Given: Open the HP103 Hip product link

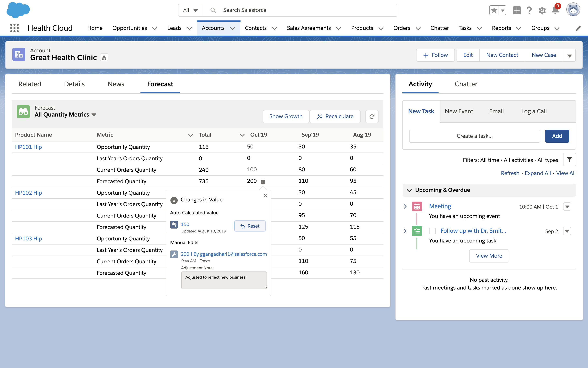Looking at the screenshot, I should (x=28, y=239).
